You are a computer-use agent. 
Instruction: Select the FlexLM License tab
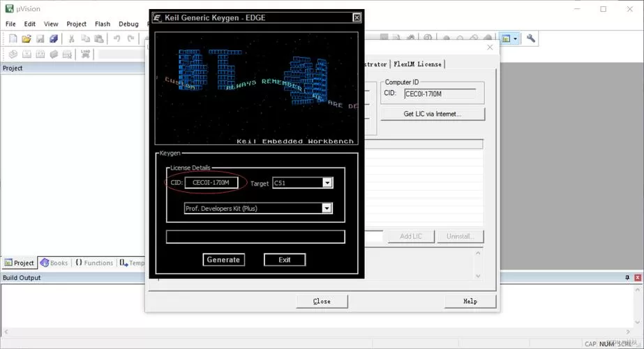click(x=417, y=64)
